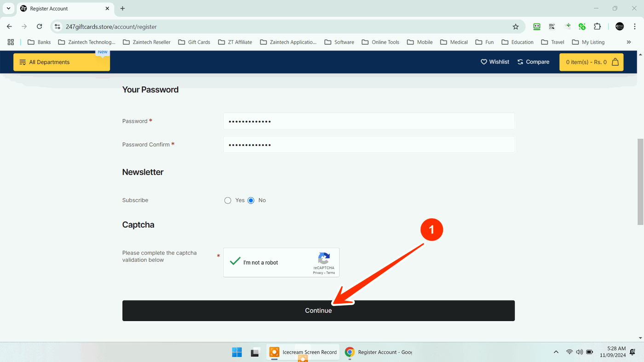644x362 pixels.
Task: Show more bookmarks with double chevron
Action: 629,42
